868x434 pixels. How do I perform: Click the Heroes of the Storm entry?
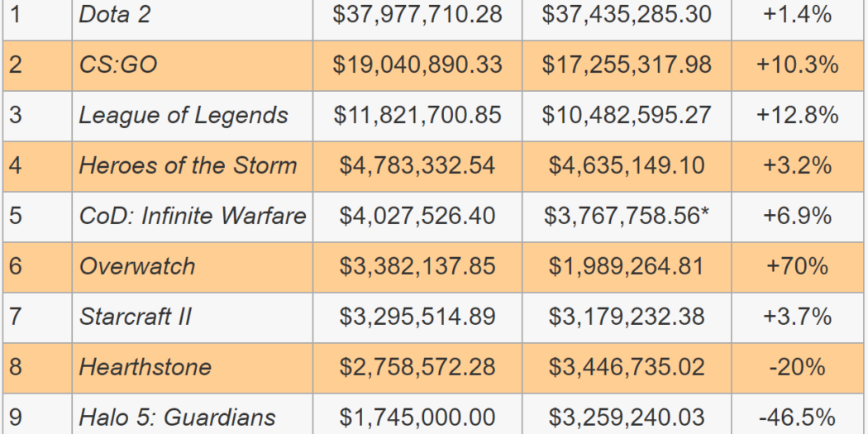point(188,165)
